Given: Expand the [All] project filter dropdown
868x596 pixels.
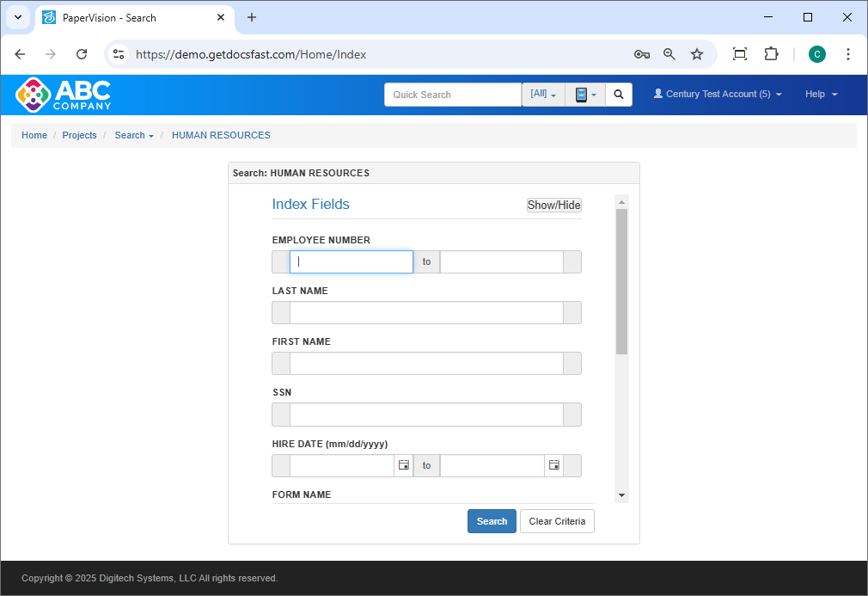Looking at the screenshot, I should tap(543, 95).
